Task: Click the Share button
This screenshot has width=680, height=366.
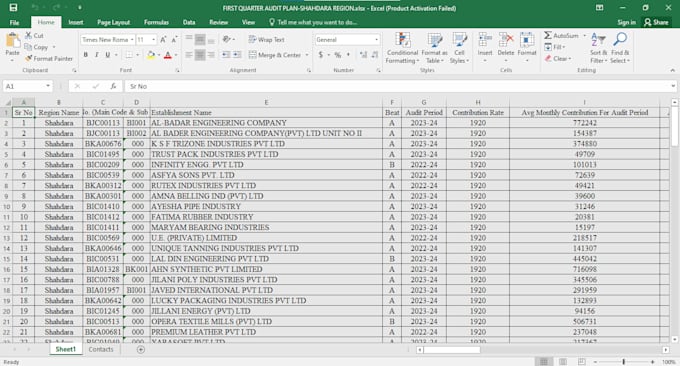Action: 656,22
